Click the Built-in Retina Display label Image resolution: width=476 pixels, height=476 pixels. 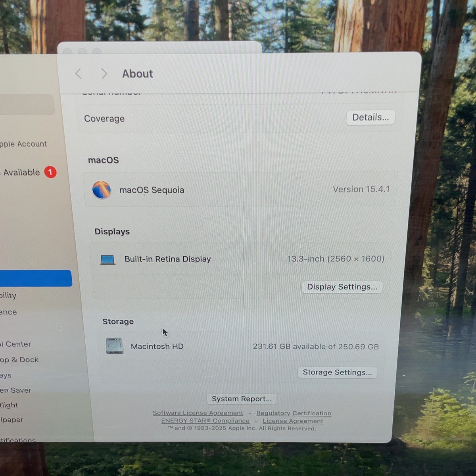click(168, 259)
